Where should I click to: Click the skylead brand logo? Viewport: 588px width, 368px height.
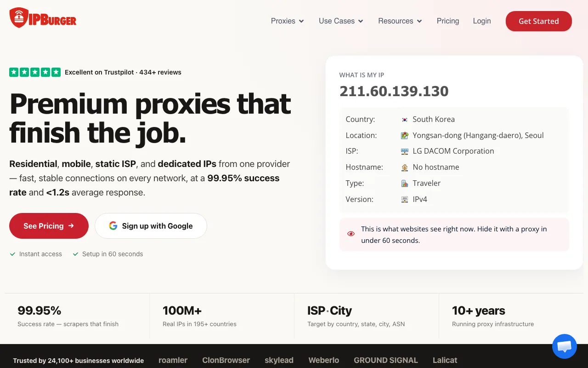[279, 360]
